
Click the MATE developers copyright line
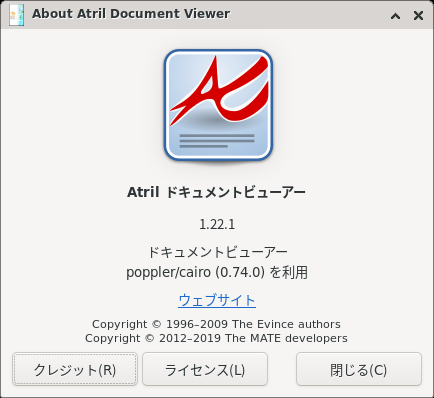[x=216, y=338]
